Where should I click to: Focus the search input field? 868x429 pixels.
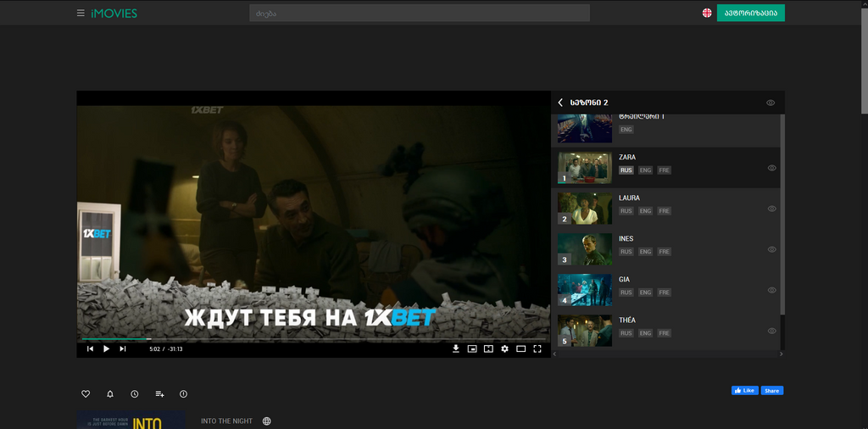pyautogui.click(x=419, y=14)
